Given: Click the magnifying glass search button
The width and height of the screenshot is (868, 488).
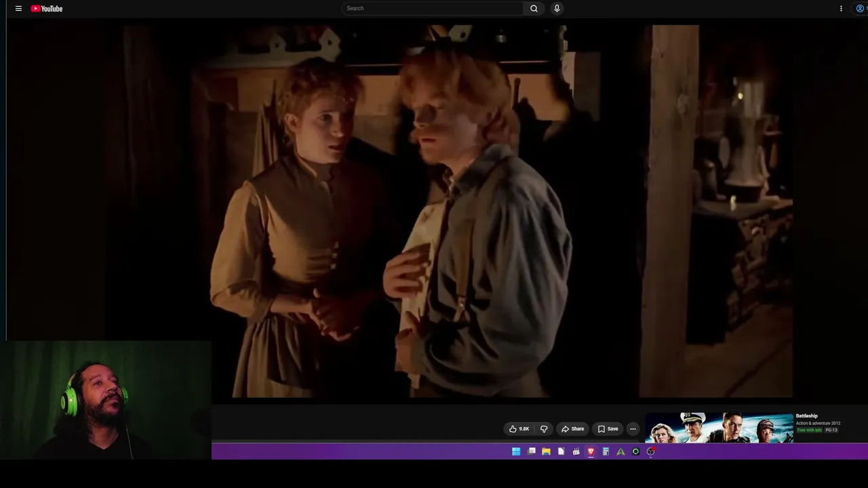Looking at the screenshot, I should 534,8.
